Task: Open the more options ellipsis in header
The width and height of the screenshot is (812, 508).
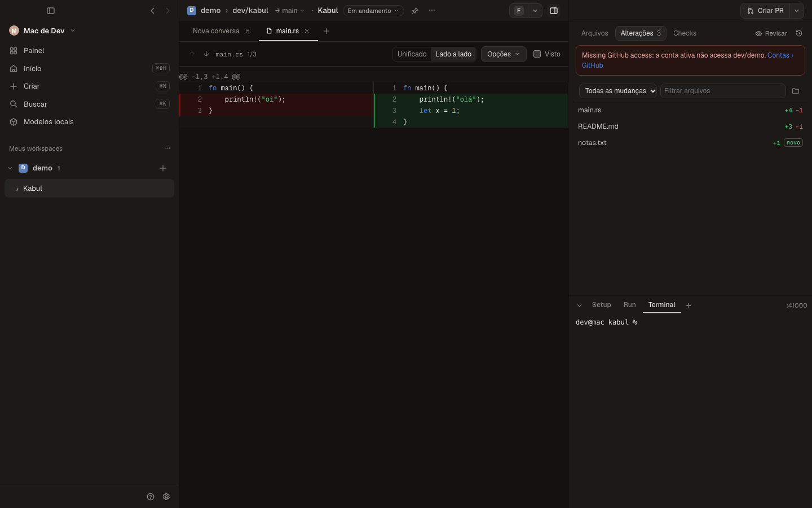Action: pos(432,11)
